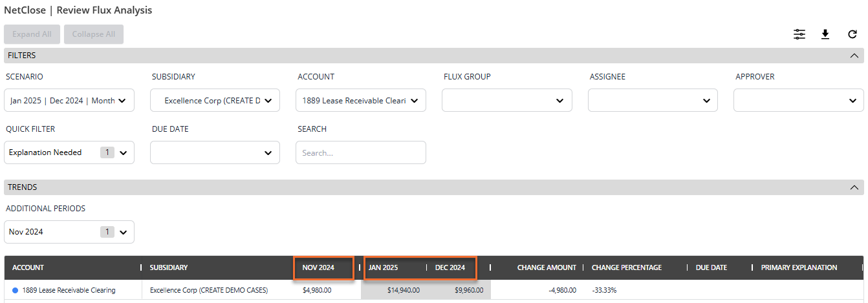The height and width of the screenshot is (303, 868).
Task: Open the Flux Group dropdown
Action: [507, 100]
